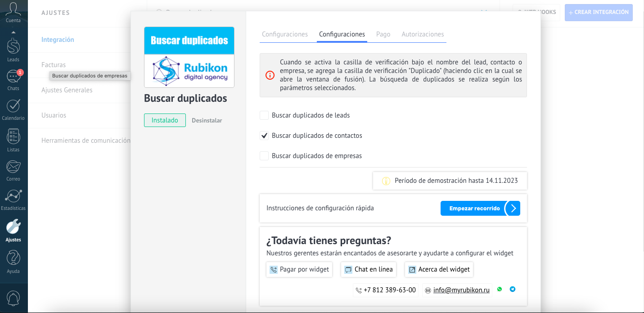Open Chat en línea
Image resolution: width=644 pixels, height=313 pixels.
pyautogui.click(x=369, y=269)
